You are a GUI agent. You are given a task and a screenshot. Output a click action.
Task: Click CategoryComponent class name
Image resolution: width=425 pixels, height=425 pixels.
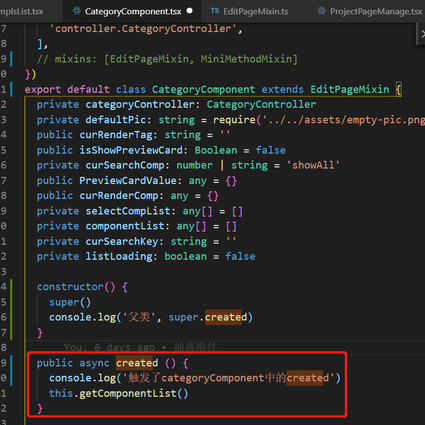(204, 90)
